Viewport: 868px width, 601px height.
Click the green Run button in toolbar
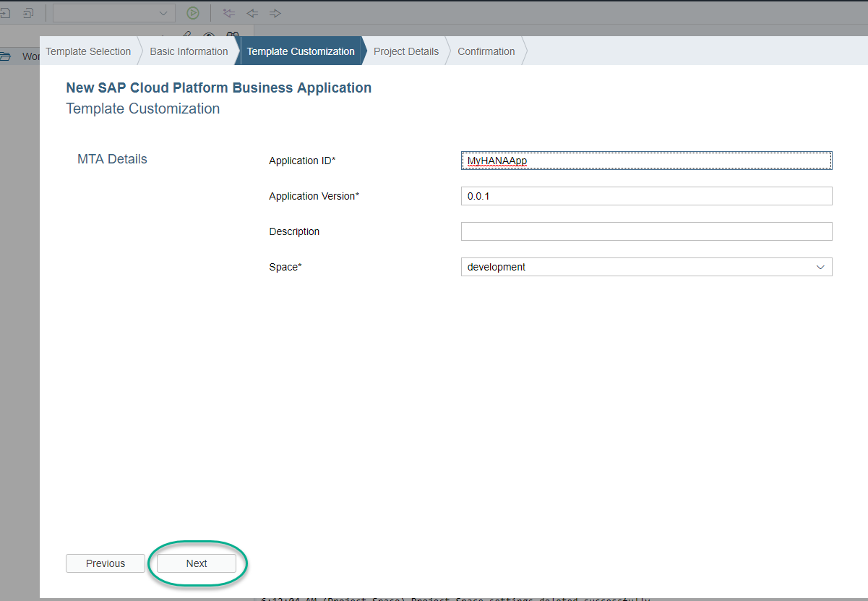(x=193, y=13)
